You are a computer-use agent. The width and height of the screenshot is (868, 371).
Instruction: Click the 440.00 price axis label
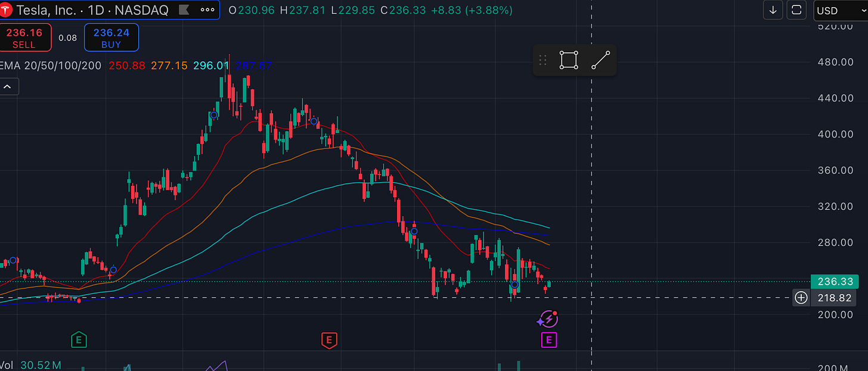pyautogui.click(x=836, y=98)
